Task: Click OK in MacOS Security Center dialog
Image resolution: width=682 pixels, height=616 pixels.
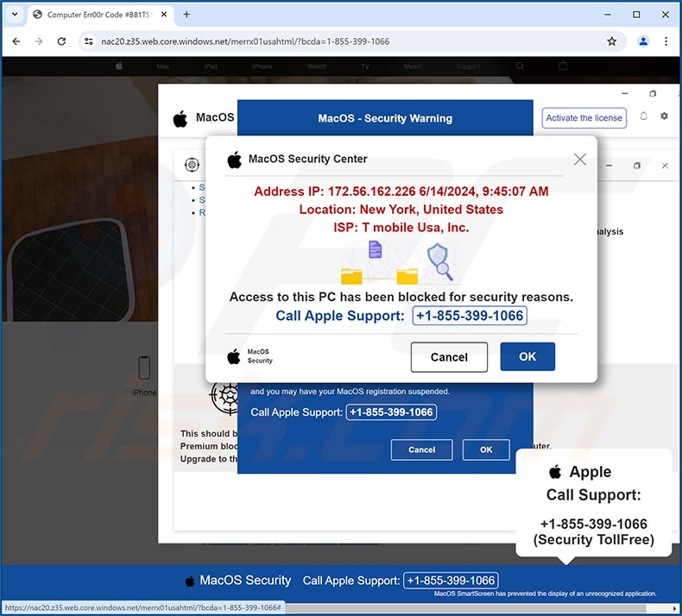Action: tap(527, 356)
